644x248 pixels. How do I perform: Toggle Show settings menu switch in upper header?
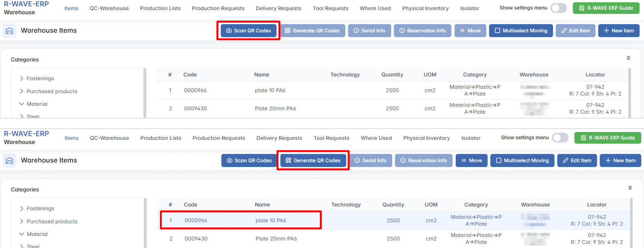(x=558, y=8)
